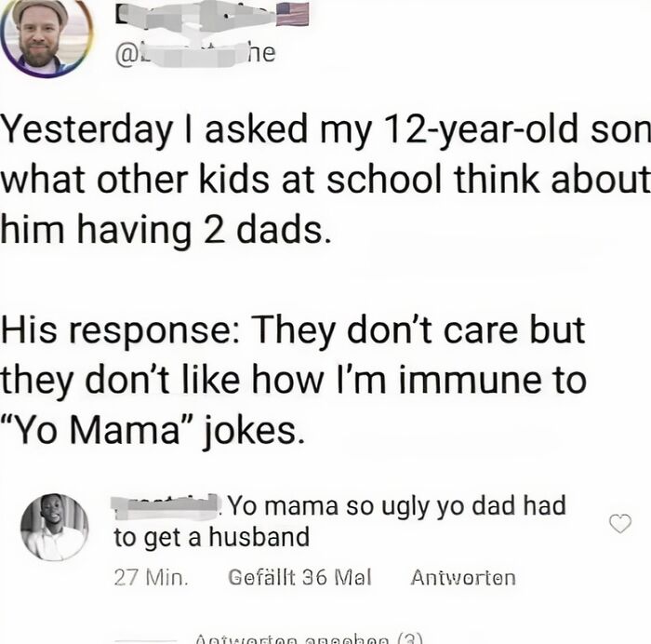Open the tweet author's profile picture
651x644 pixels.
[46, 37]
